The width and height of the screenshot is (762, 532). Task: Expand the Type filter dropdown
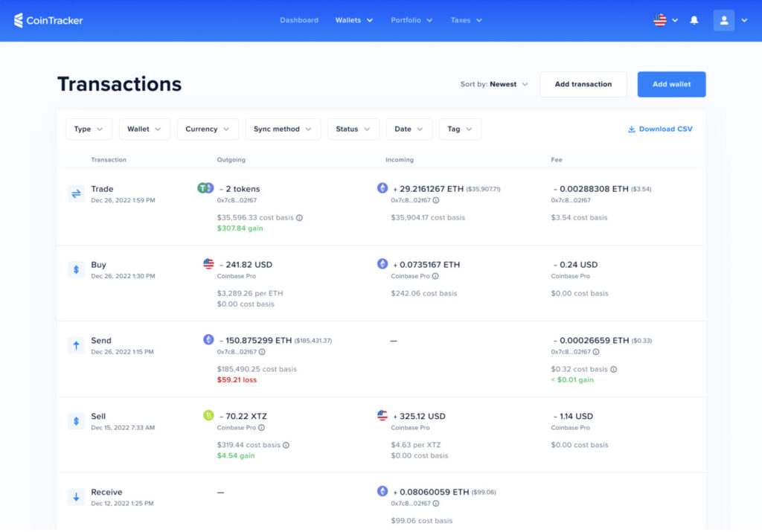pyautogui.click(x=89, y=129)
